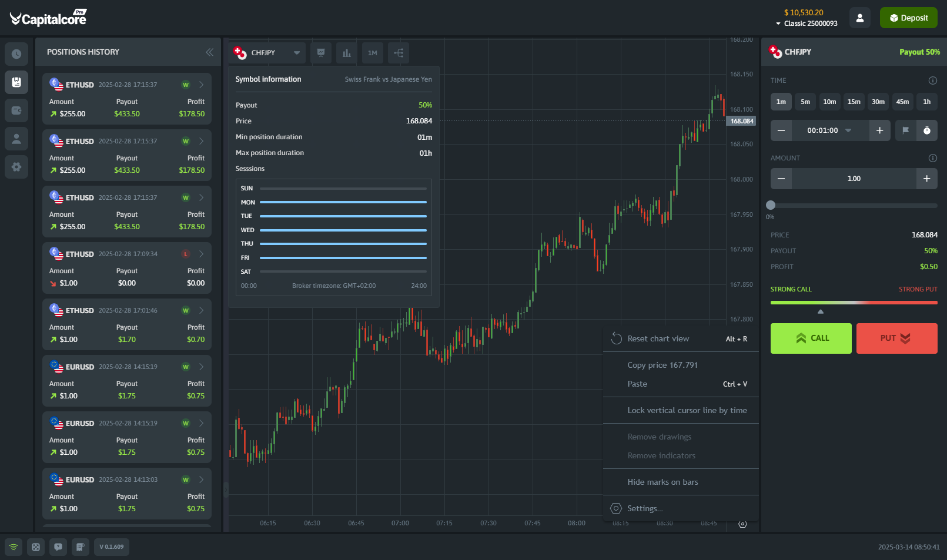
Task: Switch to the flag expiry mode
Action: (x=906, y=130)
